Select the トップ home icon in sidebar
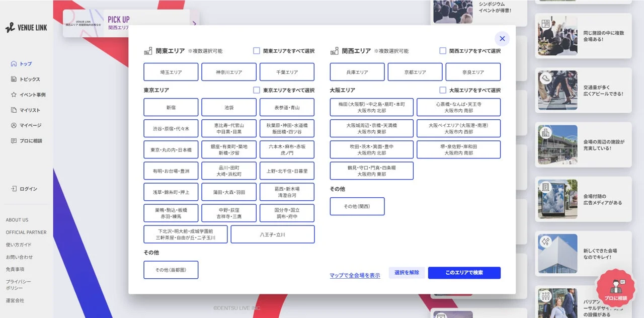 14,64
